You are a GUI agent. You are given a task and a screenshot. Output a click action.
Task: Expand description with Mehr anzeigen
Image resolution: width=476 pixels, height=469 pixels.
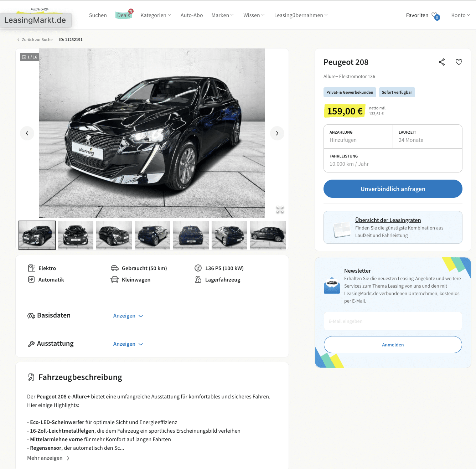pyautogui.click(x=48, y=458)
